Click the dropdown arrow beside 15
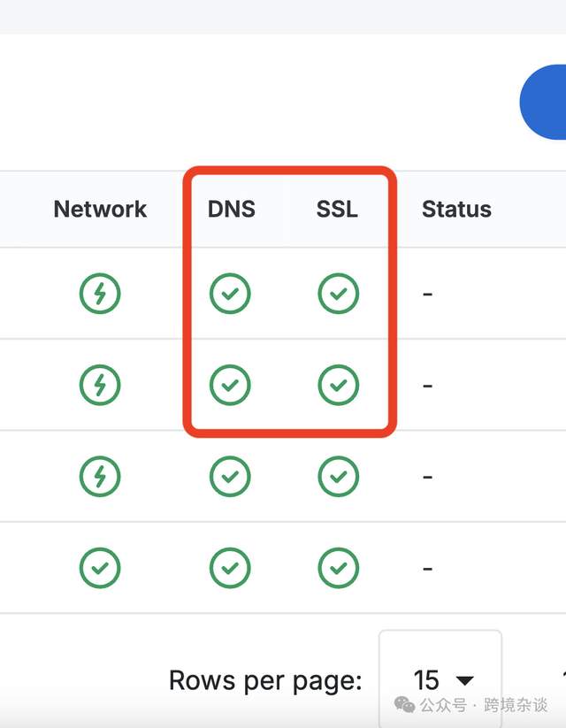Screen dimensions: 566x728 tap(464, 680)
